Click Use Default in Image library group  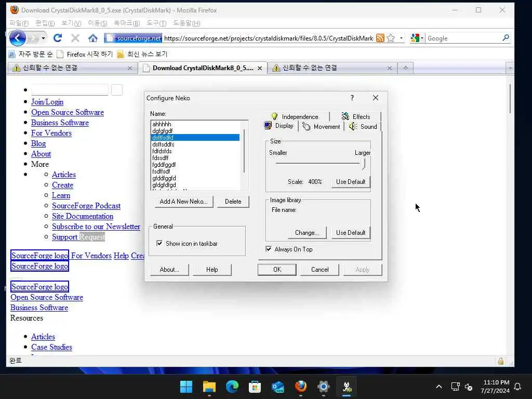(x=351, y=233)
